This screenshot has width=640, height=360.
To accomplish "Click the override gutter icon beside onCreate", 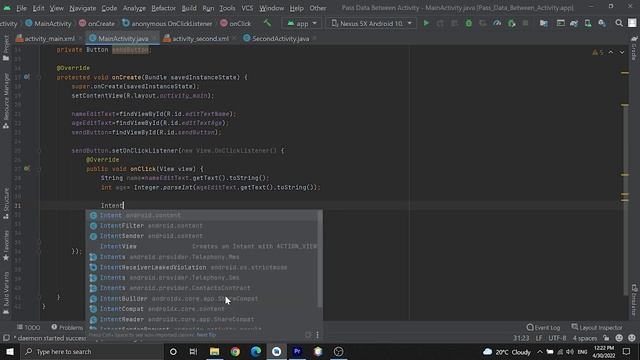I will (x=27, y=77).
